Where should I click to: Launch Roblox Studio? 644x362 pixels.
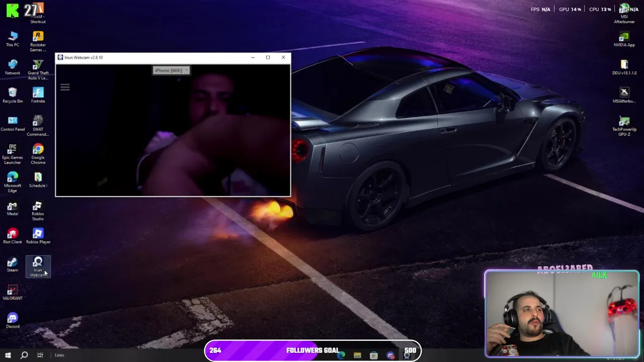[x=38, y=210]
